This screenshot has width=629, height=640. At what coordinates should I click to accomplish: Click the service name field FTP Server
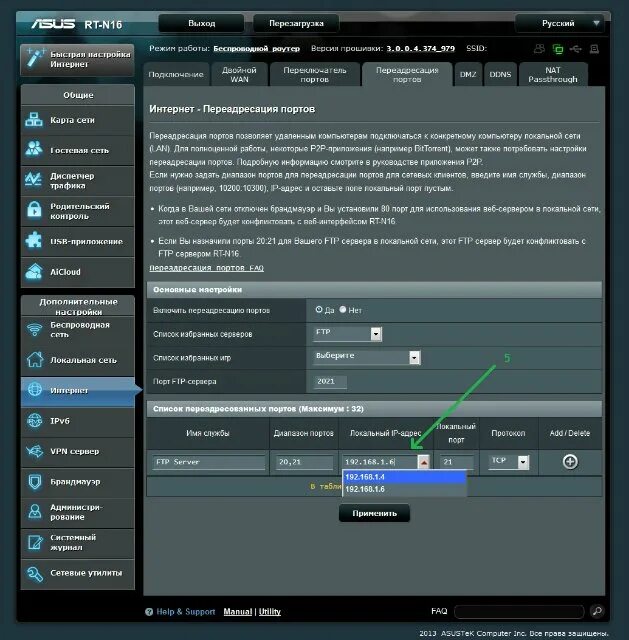(x=209, y=462)
